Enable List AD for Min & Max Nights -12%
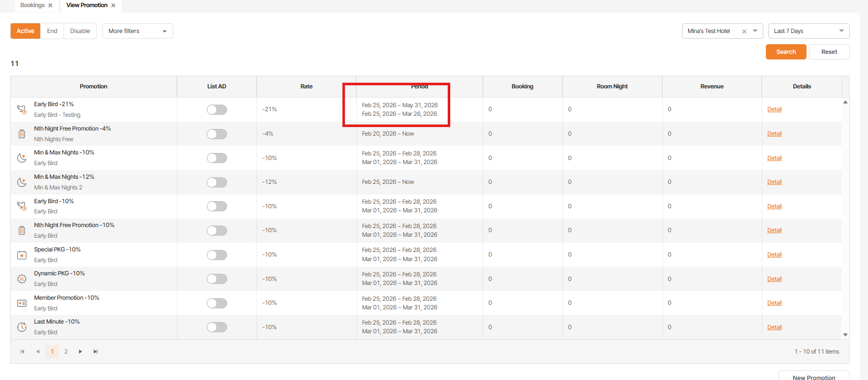This screenshot has width=868, height=380. [216, 182]
